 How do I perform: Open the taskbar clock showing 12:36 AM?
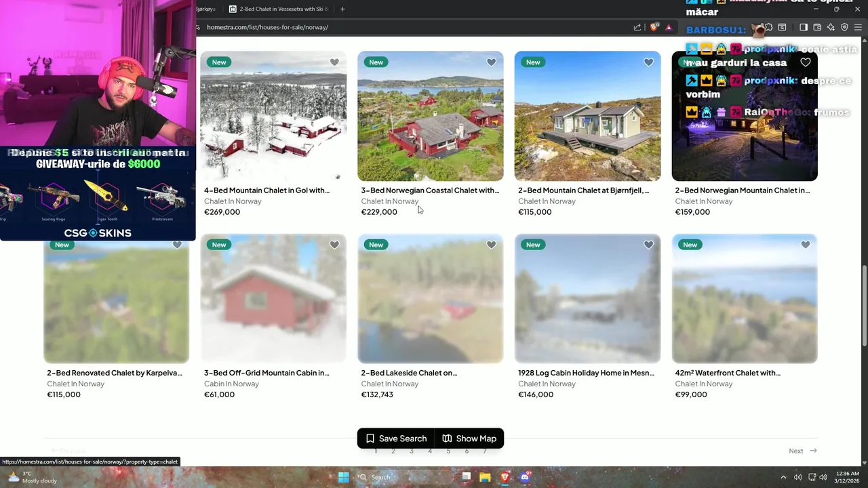pyautogui.click(x=847, y=477)
